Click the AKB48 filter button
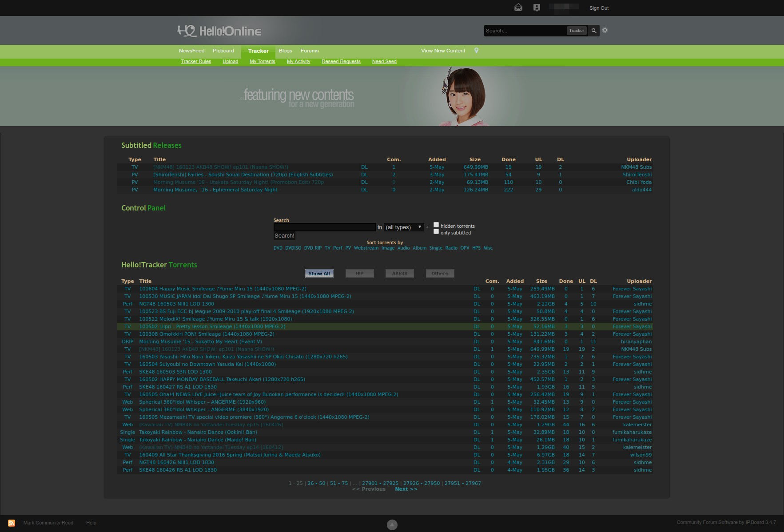 pyautogui.click(x=399, y=274)
